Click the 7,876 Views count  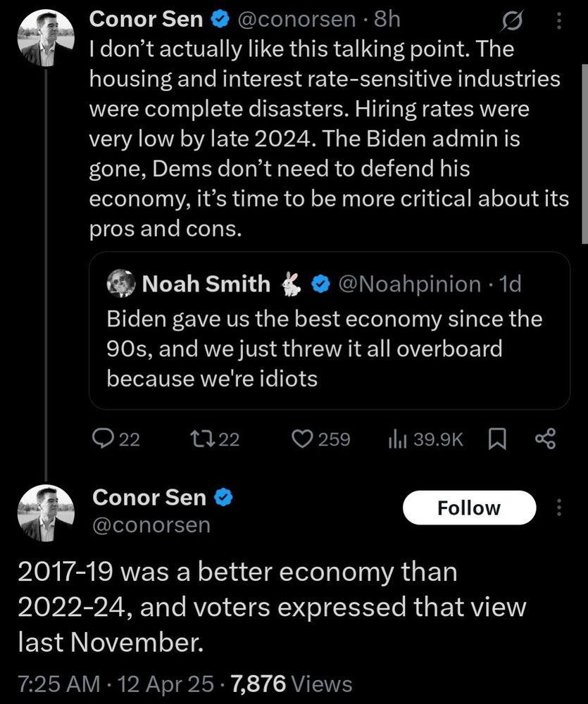click(292, 684)
